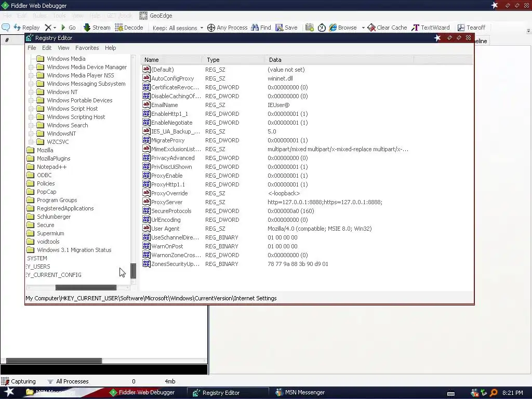The width and height of the screenshot is (532, 399).
Task: Click the Fiddler comment balloon icon
Action: 6,28
